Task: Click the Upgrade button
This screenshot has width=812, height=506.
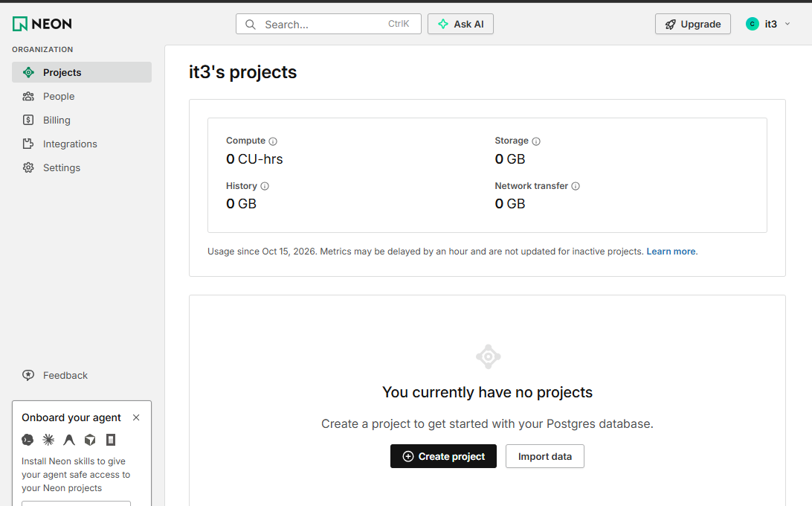Action: [x=693, y=24]
